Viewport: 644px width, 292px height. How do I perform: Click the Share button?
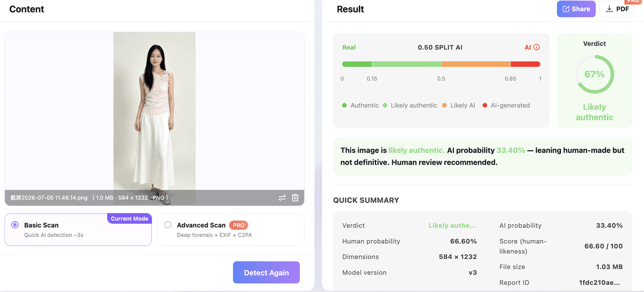(576, 9)
